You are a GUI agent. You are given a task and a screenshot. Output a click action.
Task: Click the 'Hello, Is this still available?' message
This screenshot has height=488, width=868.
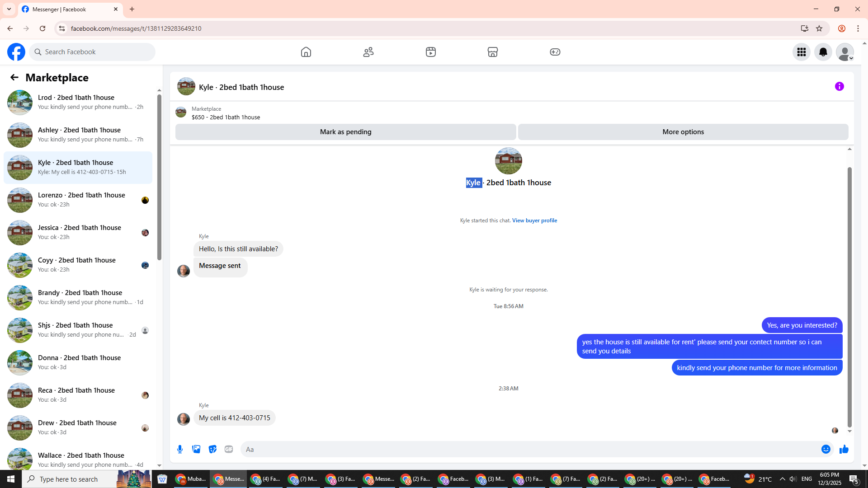(238, 249)
